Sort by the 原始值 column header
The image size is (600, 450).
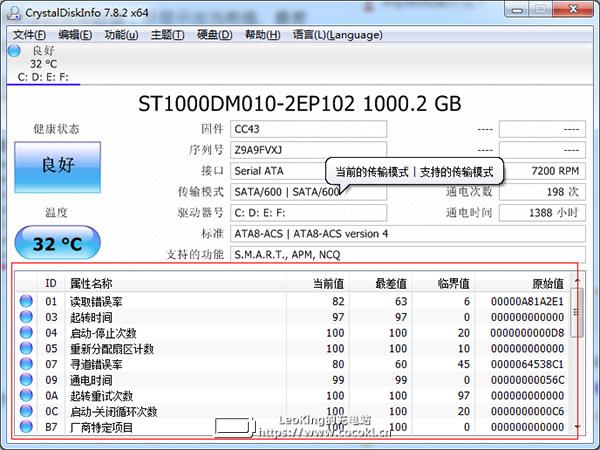[x=522, y=283]
